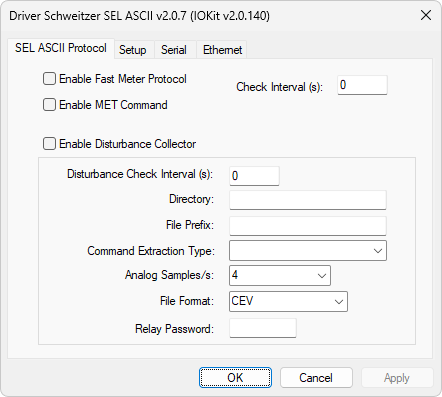442x397 pixels.
Task: Confirm with the OK button
Action: [x=235, y=378]
